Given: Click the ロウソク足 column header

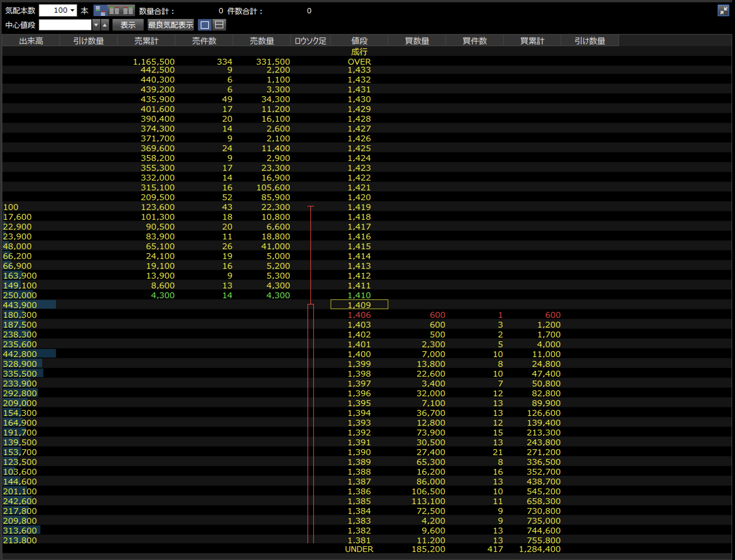Looking at the screenshot, I should (x=310, y=41).
